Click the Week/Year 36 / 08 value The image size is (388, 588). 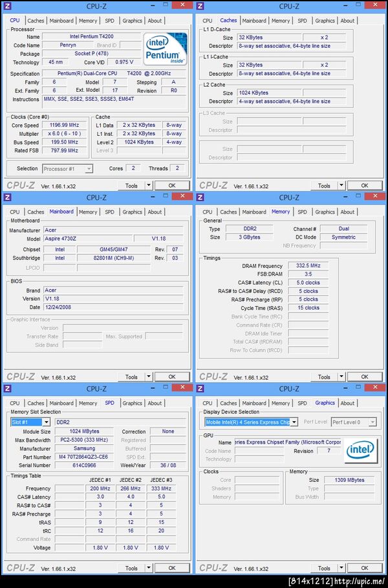[x=168, y=465]
